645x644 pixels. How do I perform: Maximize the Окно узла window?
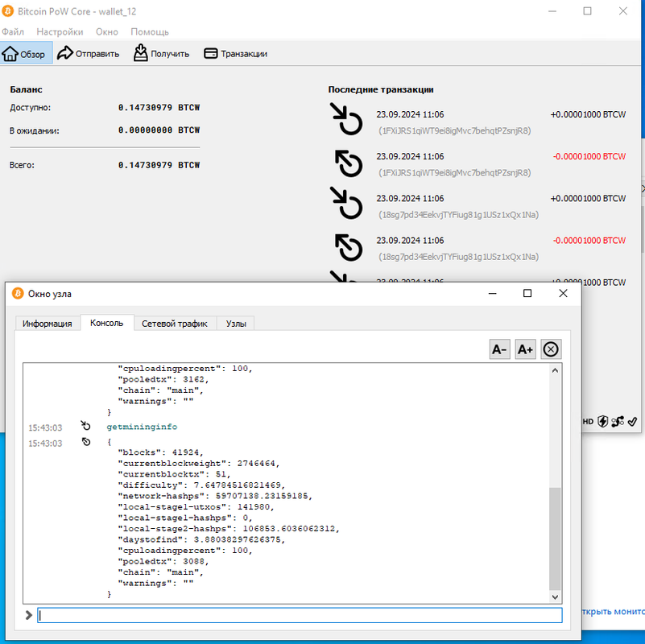tap(527, 293)
